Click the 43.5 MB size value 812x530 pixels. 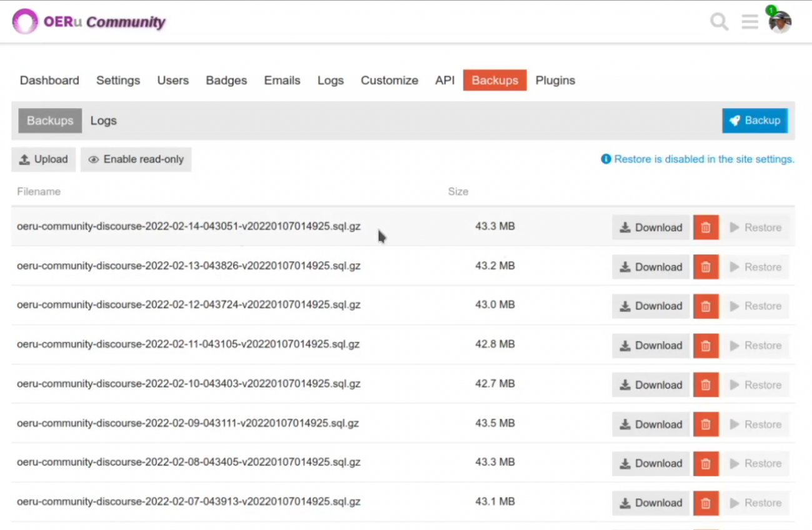[495, 423]
